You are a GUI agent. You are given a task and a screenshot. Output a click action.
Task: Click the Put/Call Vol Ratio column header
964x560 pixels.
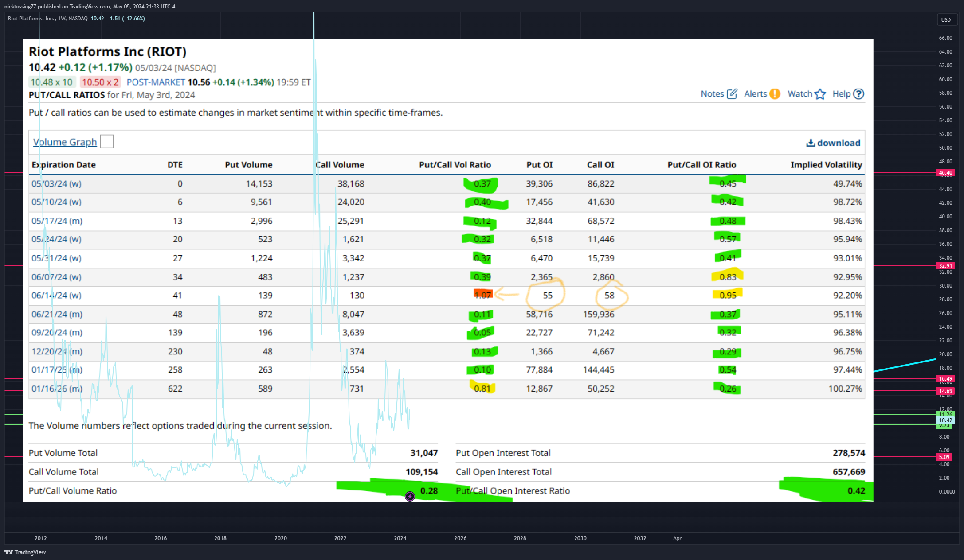(x=455, y=165)
